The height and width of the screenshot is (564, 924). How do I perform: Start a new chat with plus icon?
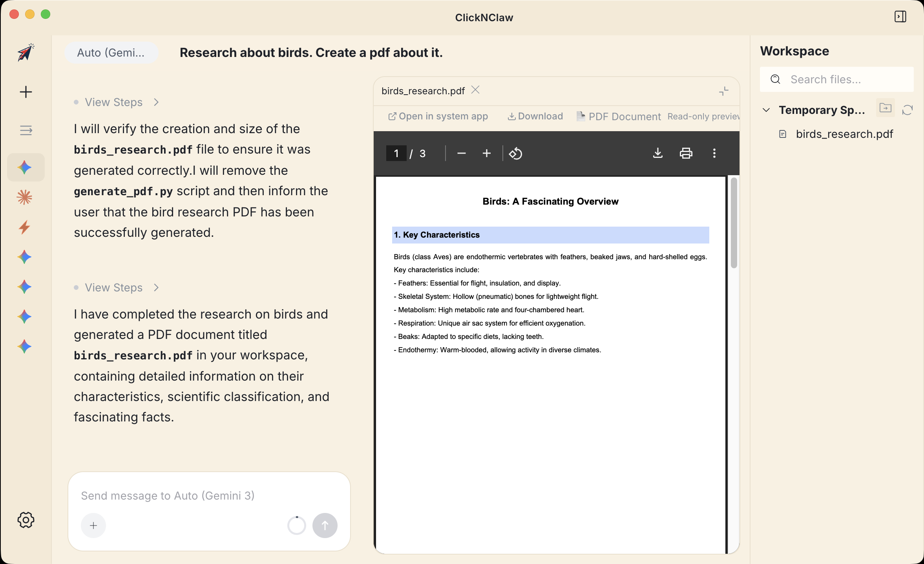click(x=26, y=92)
